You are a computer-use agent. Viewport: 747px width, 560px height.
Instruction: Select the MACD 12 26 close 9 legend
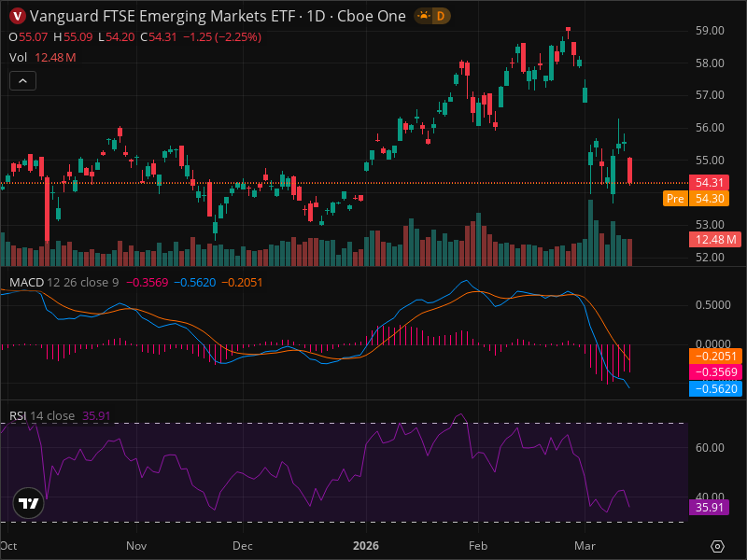(x=63, y=283)
